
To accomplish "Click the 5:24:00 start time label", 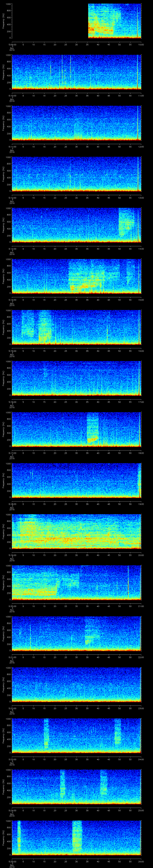I will pyautogui.click(x=12, y=810).
